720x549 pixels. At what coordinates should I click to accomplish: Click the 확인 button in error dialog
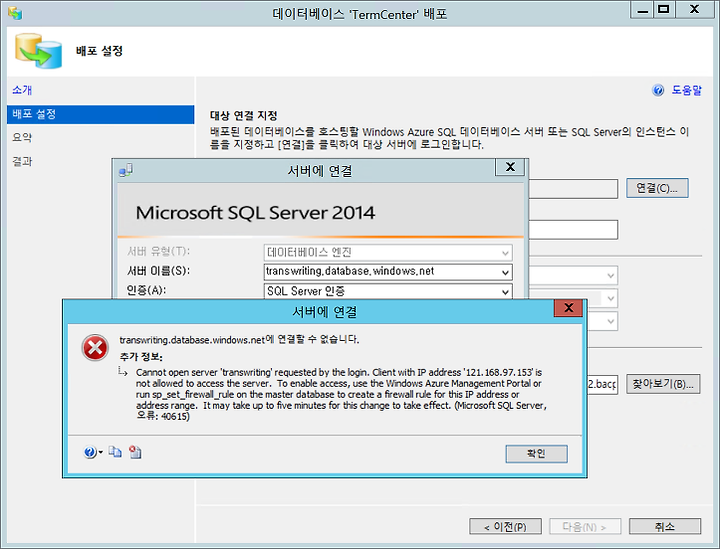(x=536, y=454)
